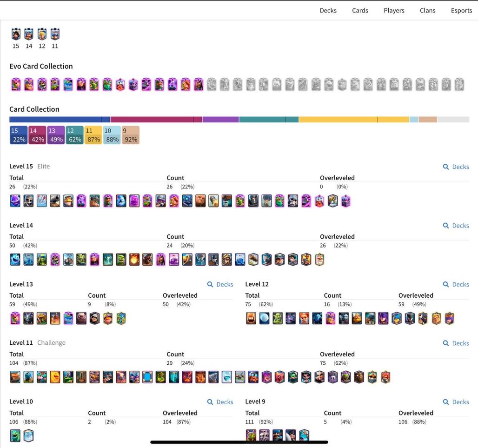Open the last card in the Level 13 row
The height and width of the screenshot is (448, 478).
point(121,318)
